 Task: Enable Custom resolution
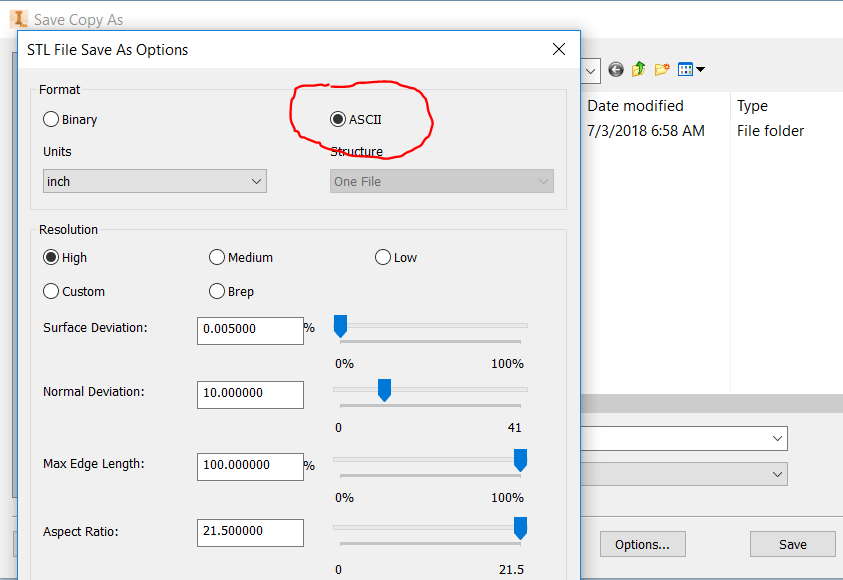(x=51, y=291)
